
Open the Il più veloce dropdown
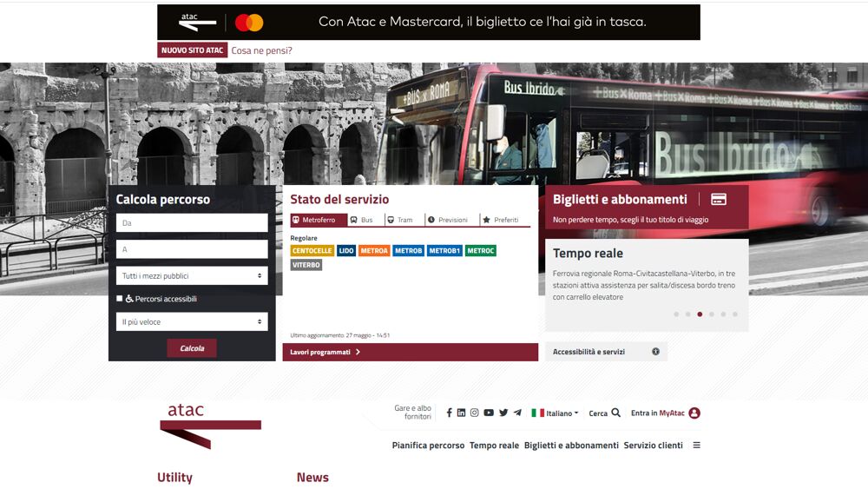coord(192,321)
